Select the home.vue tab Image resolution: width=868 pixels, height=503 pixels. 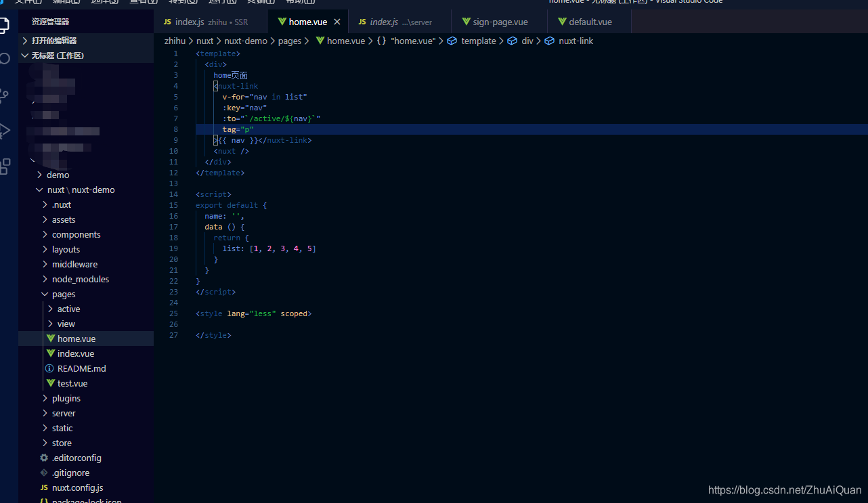[x=308, y=22]
